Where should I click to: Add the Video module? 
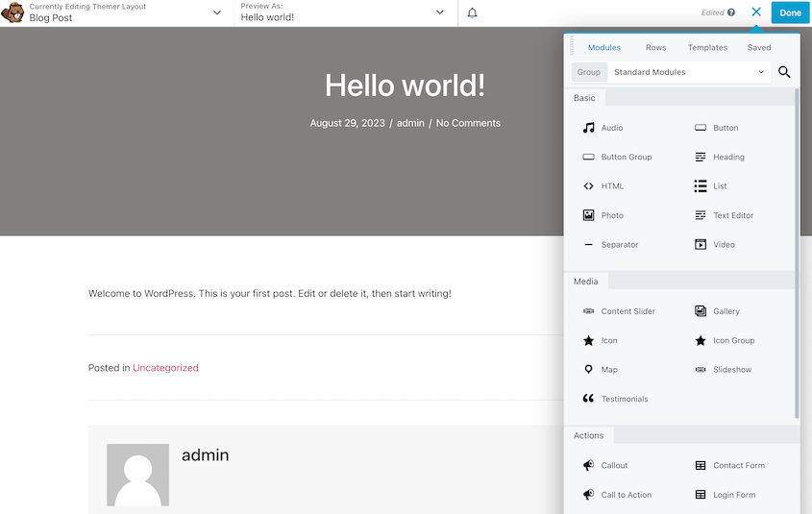(715, 244)
